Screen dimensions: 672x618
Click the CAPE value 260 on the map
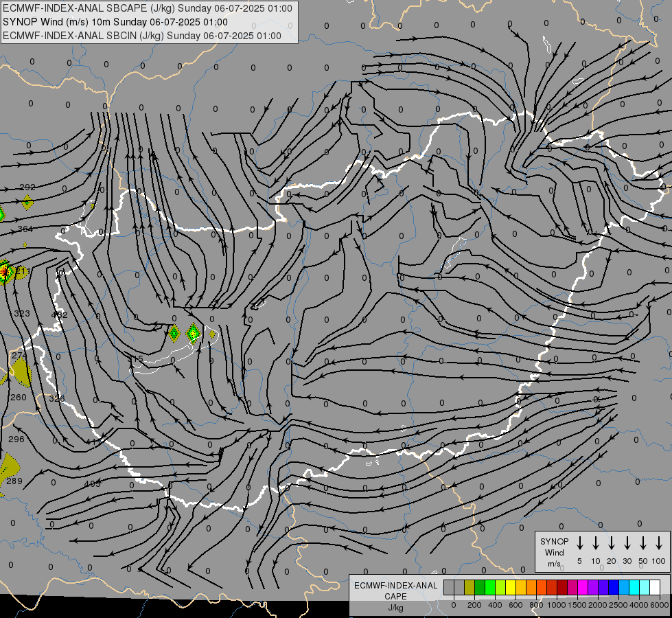19,397
